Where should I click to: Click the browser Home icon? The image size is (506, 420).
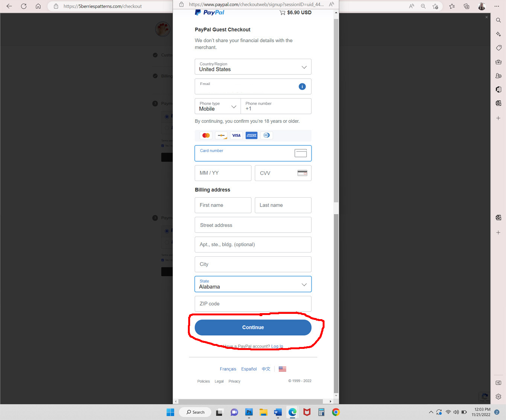(38, 6)
